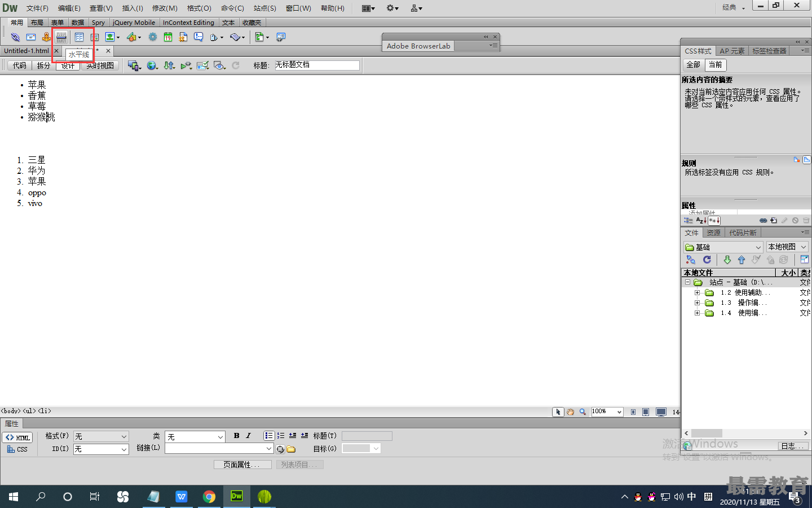The height and width of the screenshot is (508, 812).
Task: Create new CSS rule icon
Action: [x=774, y=221]
